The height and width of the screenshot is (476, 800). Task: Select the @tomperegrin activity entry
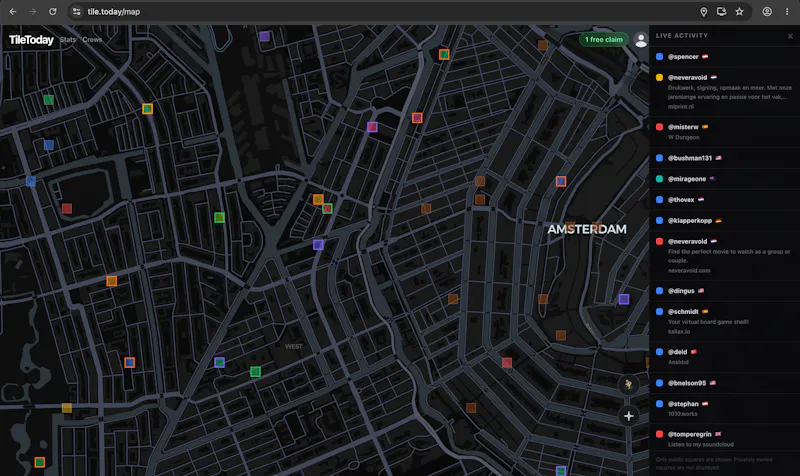coord(724,439)
